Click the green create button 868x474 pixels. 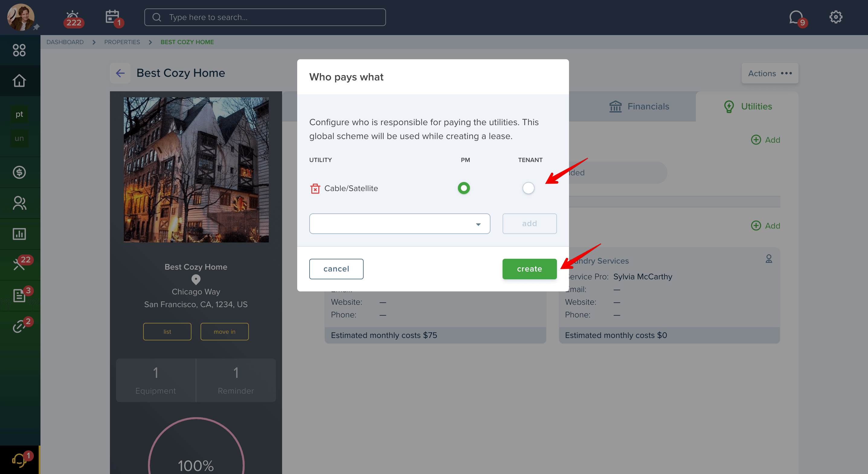pos(529,269)
